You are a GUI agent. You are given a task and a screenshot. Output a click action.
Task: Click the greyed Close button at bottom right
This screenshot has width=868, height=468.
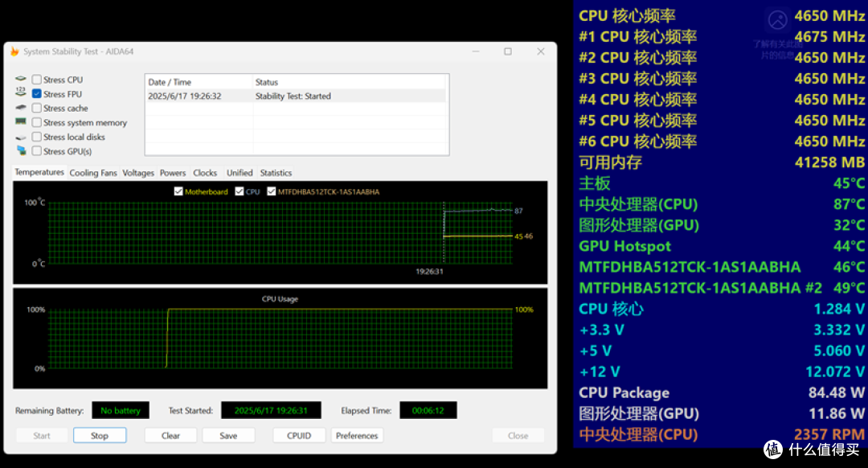pyautogui.click(x=518, y=436)
